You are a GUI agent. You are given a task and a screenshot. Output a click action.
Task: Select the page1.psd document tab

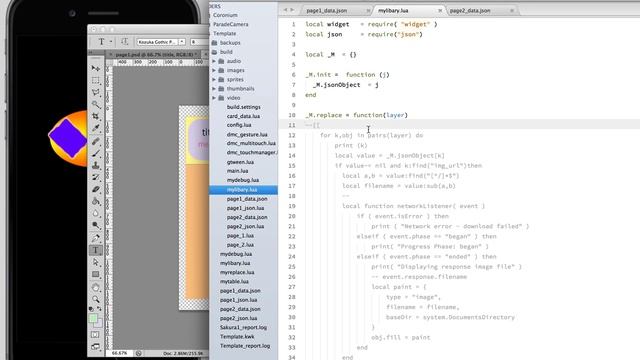click(x=154, y=54)
